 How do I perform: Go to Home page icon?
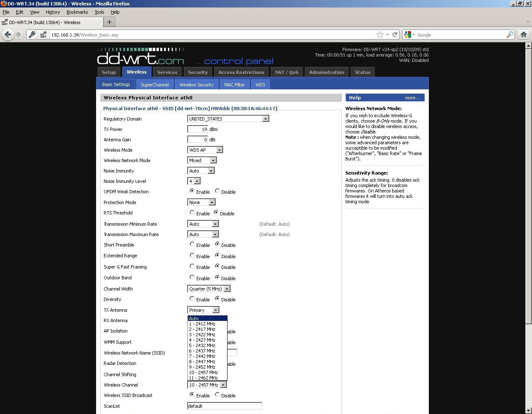[524, 34]
